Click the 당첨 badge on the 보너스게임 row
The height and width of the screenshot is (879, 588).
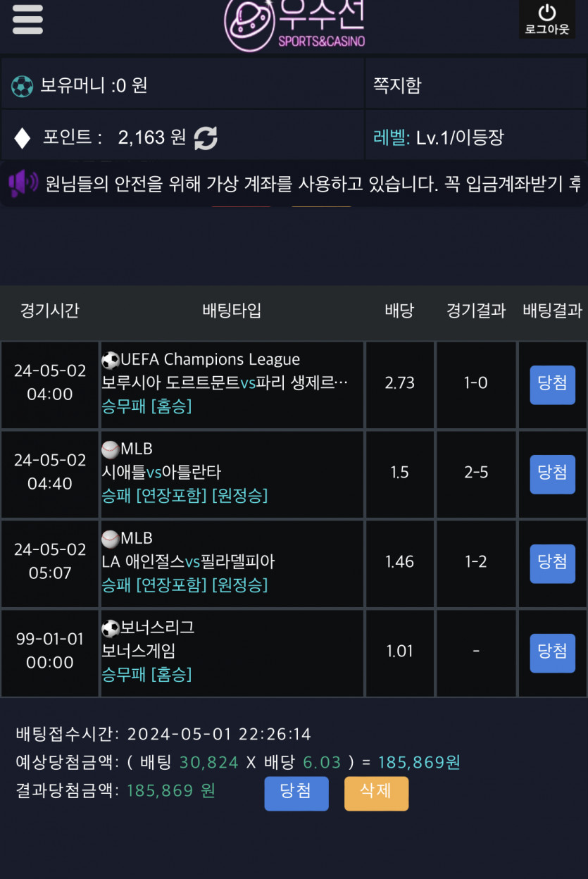click(552, 653)
